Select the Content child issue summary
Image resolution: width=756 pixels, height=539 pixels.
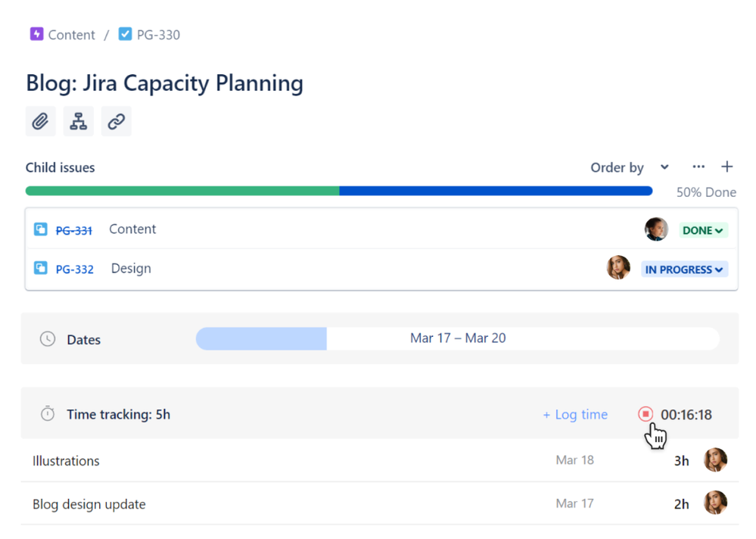[x=132, y=229]
